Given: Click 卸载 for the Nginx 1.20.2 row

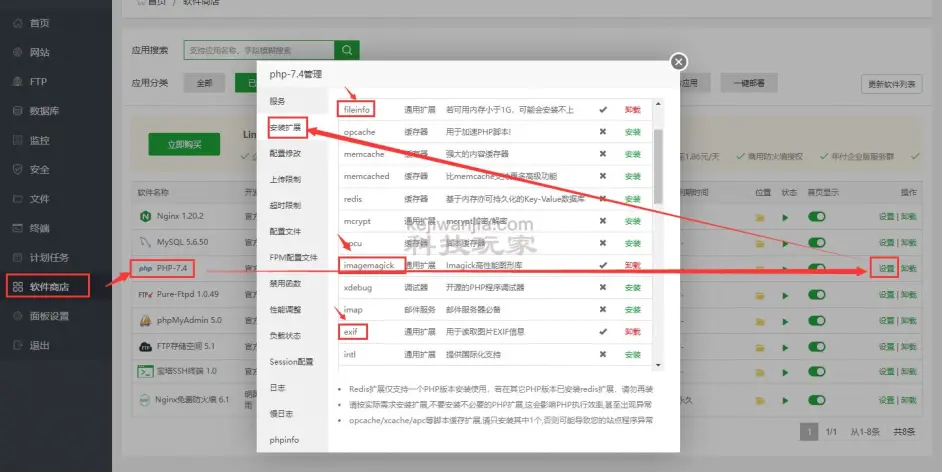Looking at the screenshot, I should [908, 217].
